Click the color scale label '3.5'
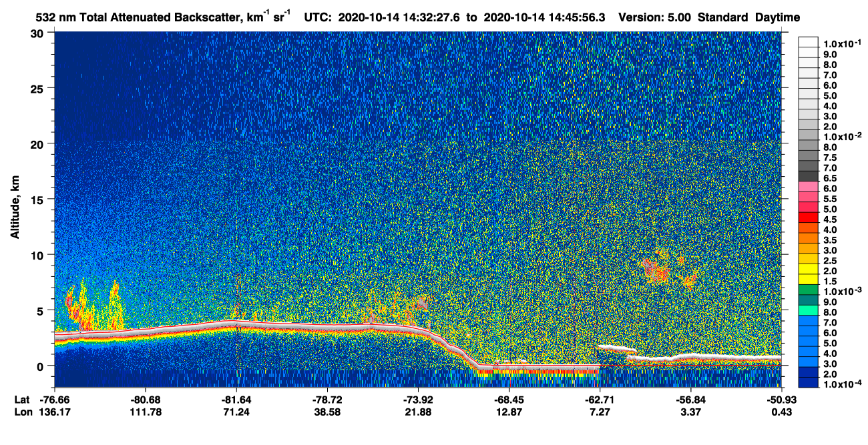Screen dimensions: 868x445 (831, 240)
